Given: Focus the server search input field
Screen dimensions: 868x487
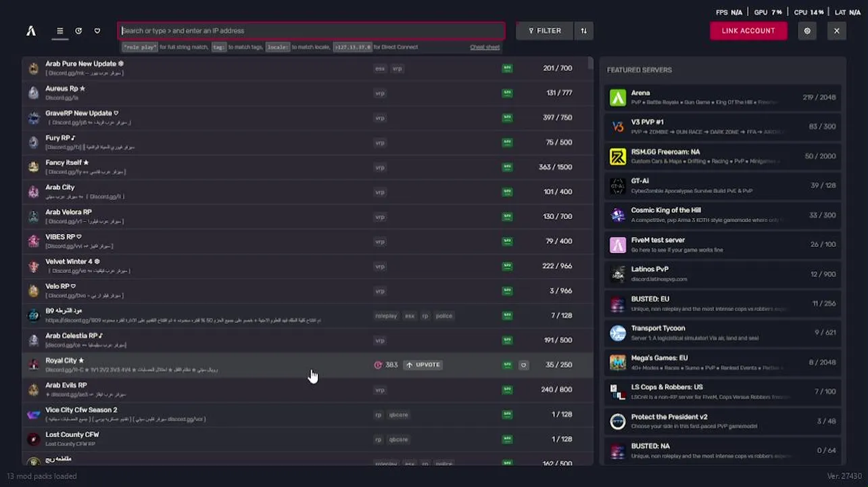Looking at the screenshot, I should (312, 31).
